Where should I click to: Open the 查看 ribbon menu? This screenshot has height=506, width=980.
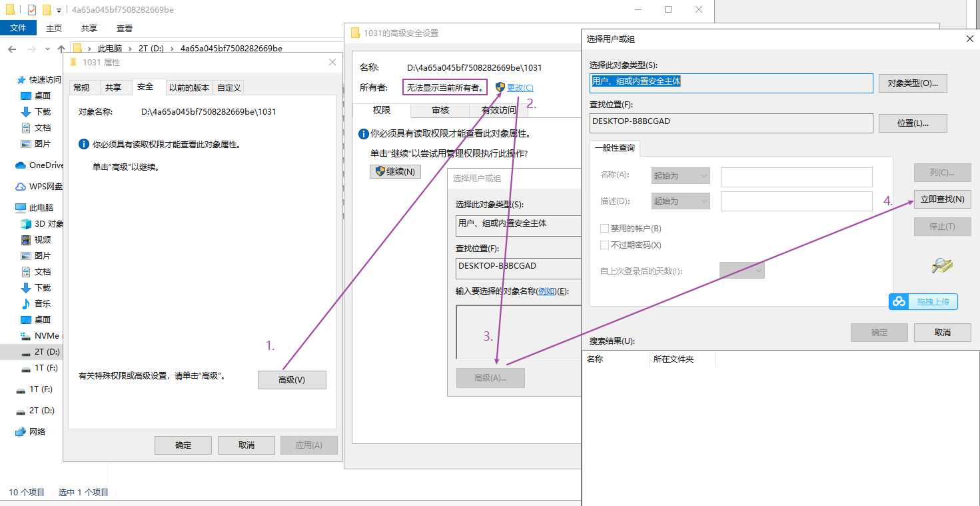125,28
